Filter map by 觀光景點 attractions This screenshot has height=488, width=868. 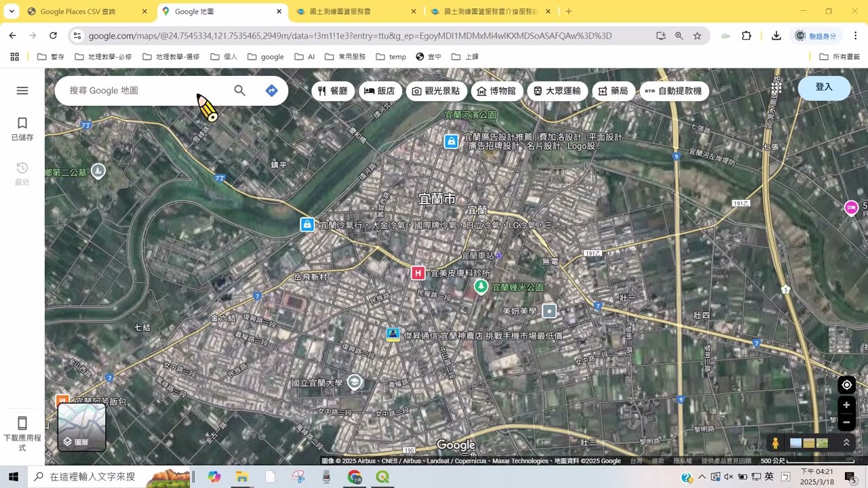click(436, 91)
